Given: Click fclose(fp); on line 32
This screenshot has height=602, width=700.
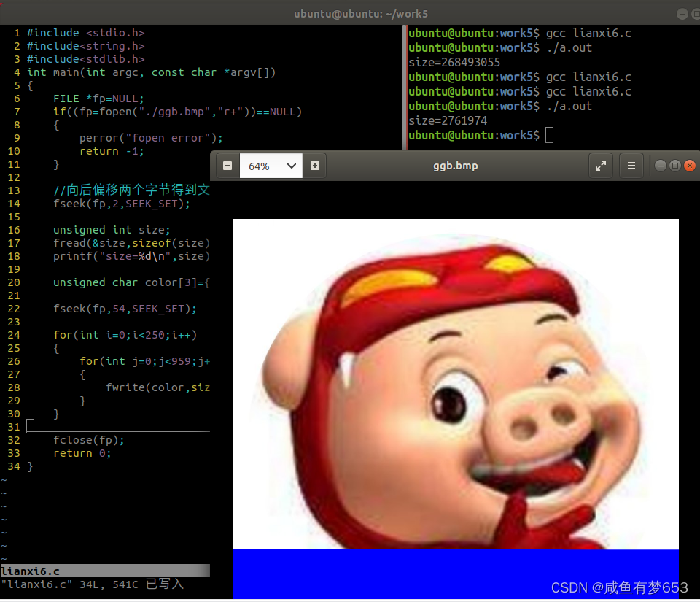Looking at the screenshot, I should [x=89, y=440].
